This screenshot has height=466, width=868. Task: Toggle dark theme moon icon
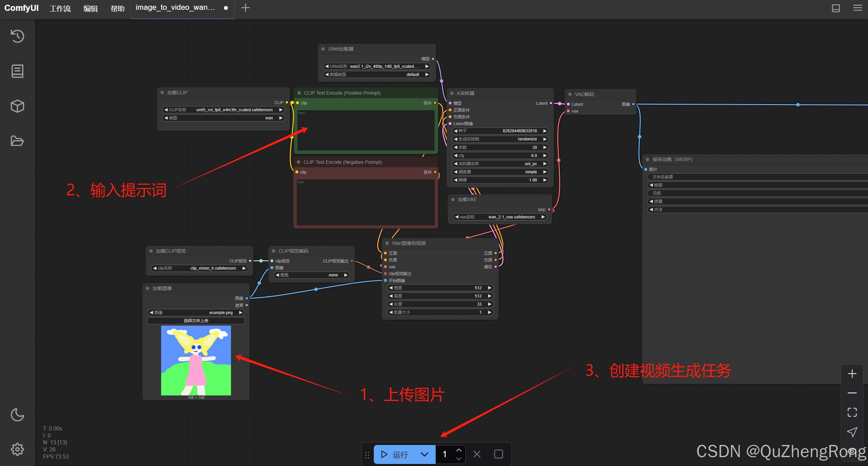coord(17,414)
